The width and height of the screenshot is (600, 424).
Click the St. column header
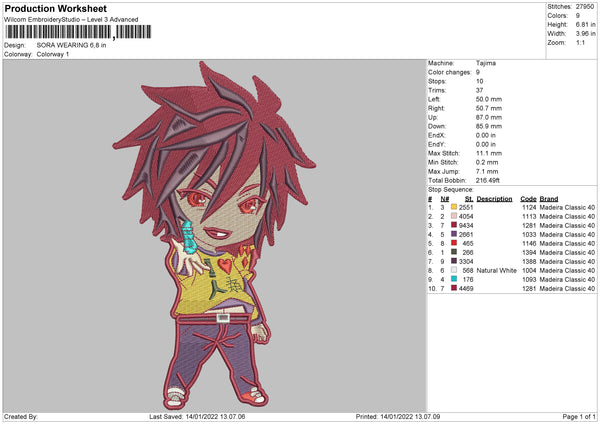coord(469,199)
